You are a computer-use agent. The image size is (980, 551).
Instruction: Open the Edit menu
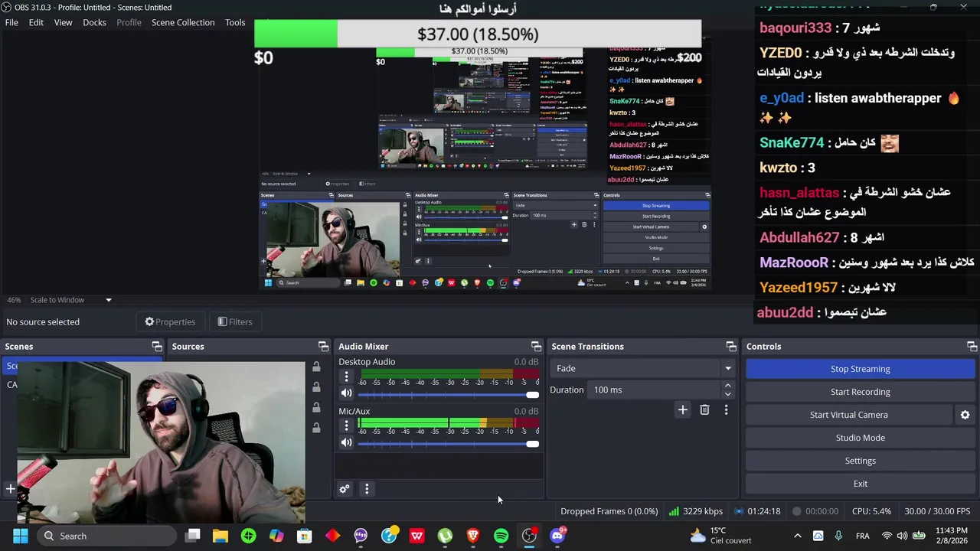click(x=36, y=22)
